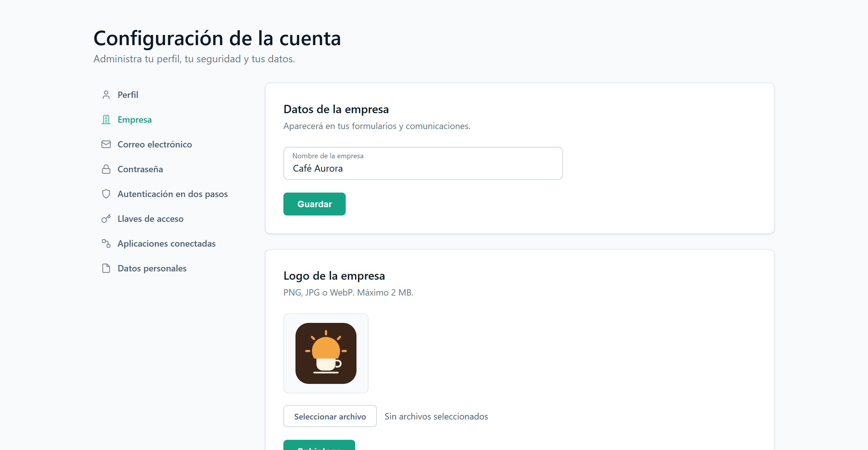Click the Correo electrónico envelope icon
The image size is (868, 450).
(106, 144)
